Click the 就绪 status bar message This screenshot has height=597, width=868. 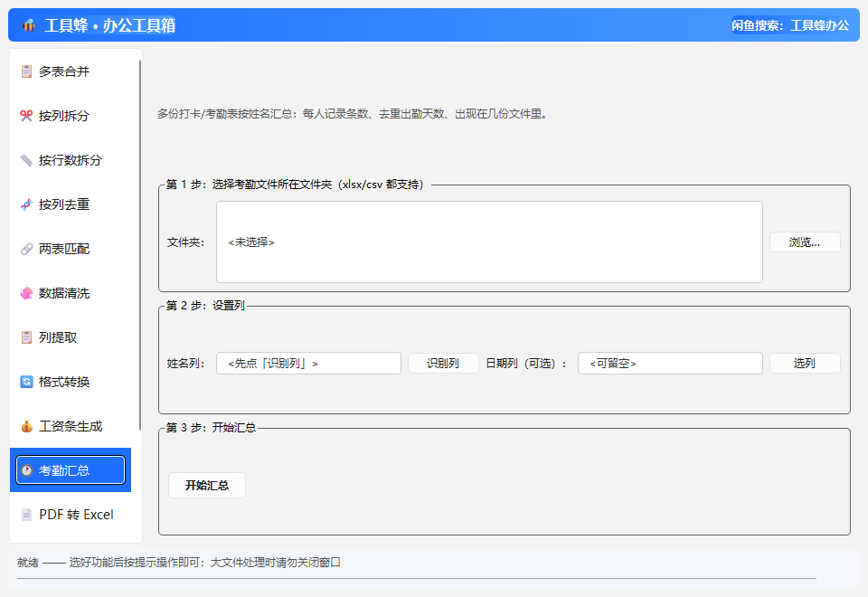(179, 562)
